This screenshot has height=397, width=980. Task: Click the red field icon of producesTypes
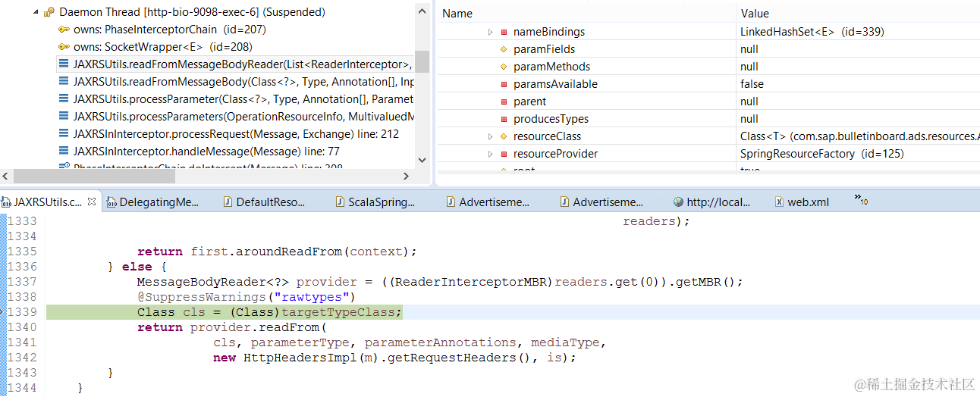pos(504,119)
